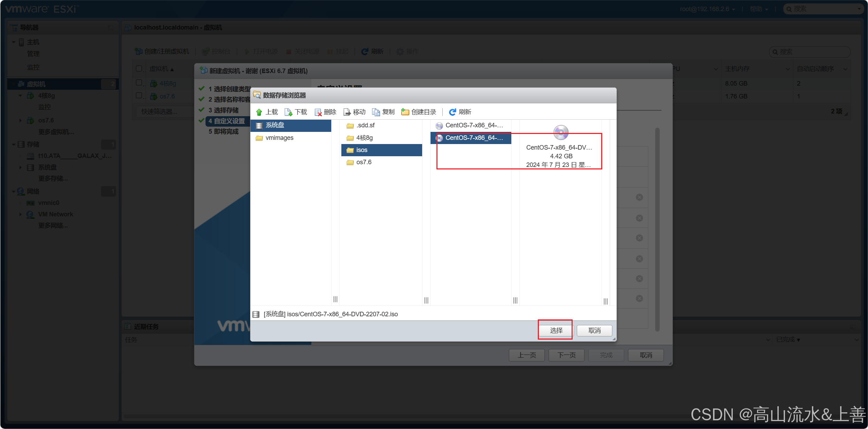The image size is (868, 429).
Task: Go to wizard step 3 选择存储
Action: pos(223,110)
